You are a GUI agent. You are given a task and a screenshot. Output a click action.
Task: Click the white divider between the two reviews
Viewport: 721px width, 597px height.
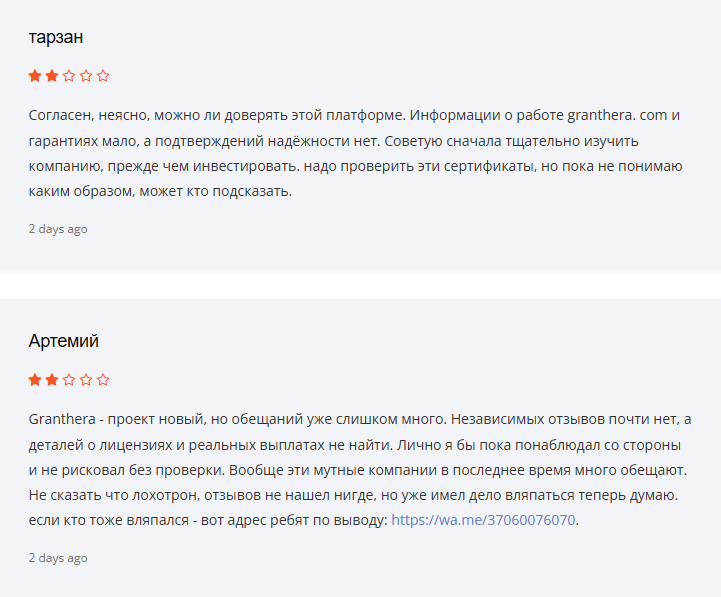tap(360, 285)
